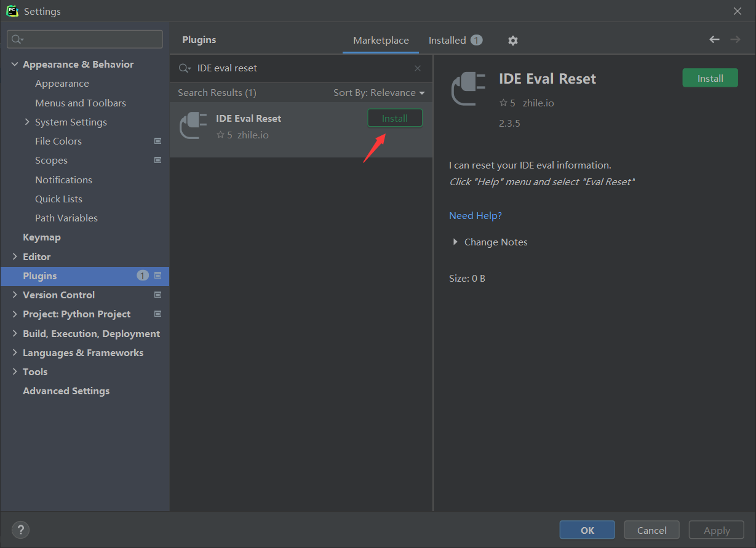This screenshot has height=548, width=756.
Task: Expand the System Settings node
Action: [x=27, y=122]
